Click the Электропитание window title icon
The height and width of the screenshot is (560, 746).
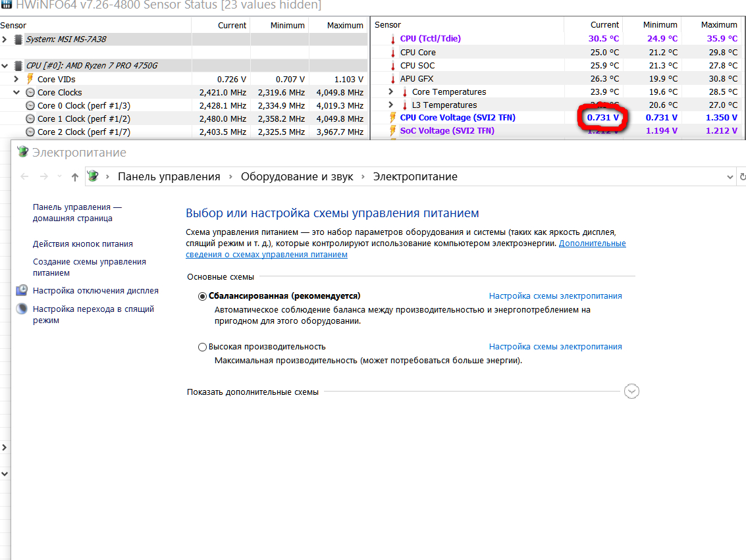click(x=23, y=151)
